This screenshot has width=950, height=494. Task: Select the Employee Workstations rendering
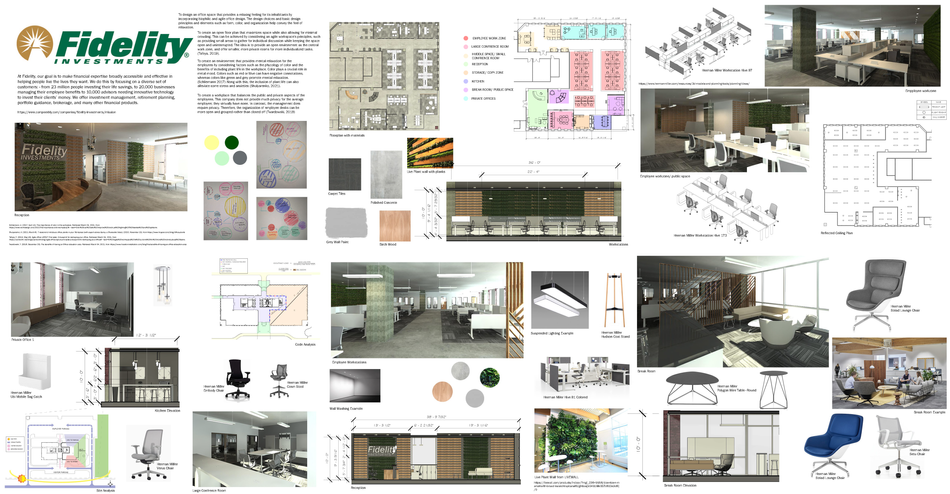click(427, 310)
